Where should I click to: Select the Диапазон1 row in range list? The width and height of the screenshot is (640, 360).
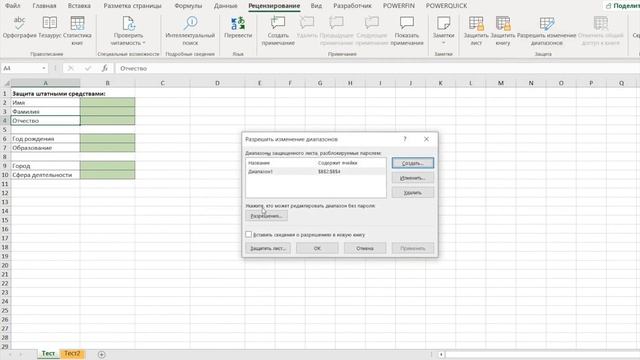tap(316, 171)
